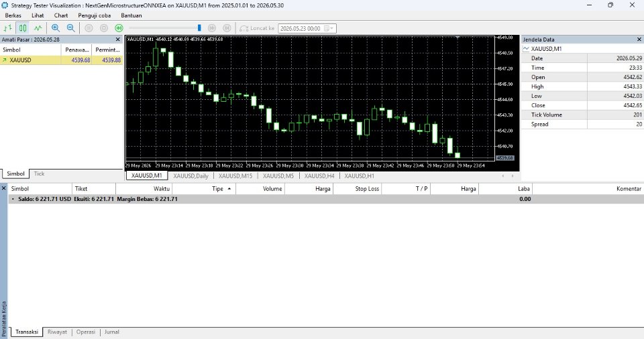Click the High value 4543.33
Screen dimensions: 644x339
pyautogui.click(x=633, y=86)
